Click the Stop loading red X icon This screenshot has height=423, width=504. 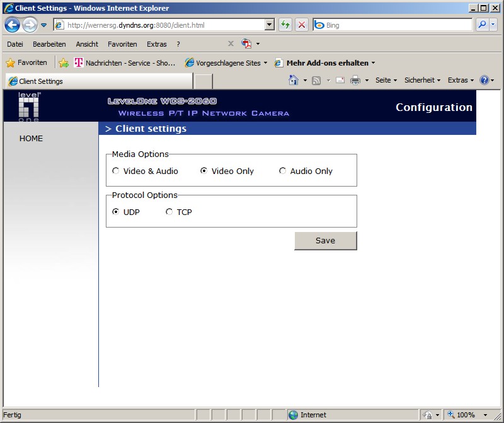(x=302, y=25)
